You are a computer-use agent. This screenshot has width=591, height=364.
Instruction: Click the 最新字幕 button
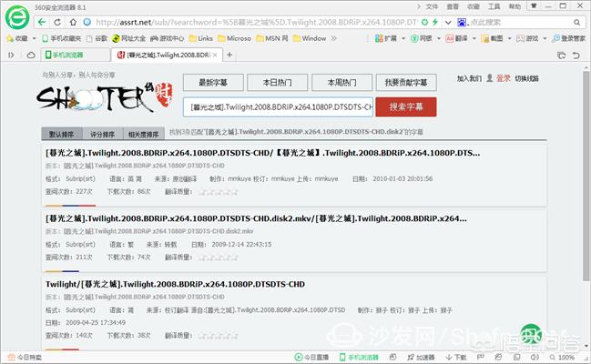[x=213, y=83]
